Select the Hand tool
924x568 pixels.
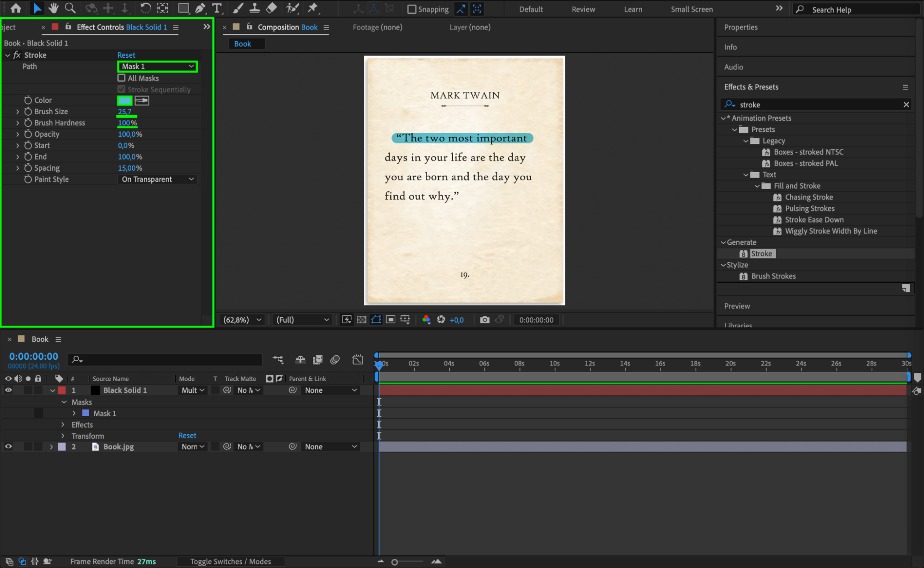[x=54, y=8]
